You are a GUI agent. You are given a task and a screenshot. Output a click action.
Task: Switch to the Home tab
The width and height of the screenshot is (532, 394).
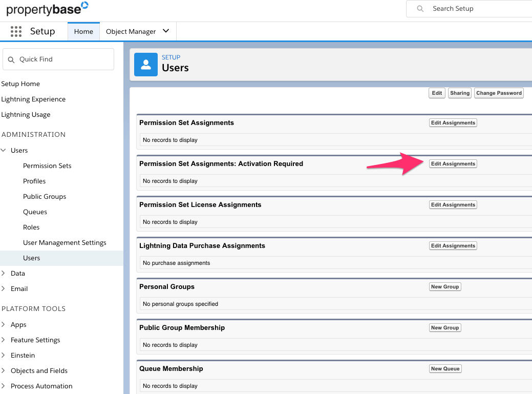(x=83, y=31)
